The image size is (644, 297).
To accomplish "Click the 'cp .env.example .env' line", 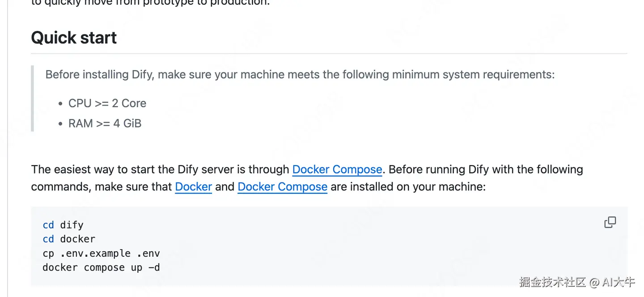I will 101,253.
